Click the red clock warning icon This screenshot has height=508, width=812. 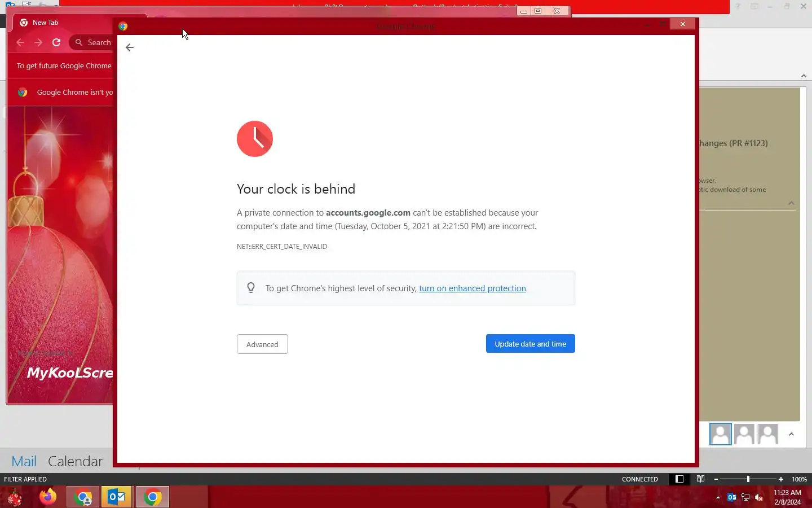[255, 139]
